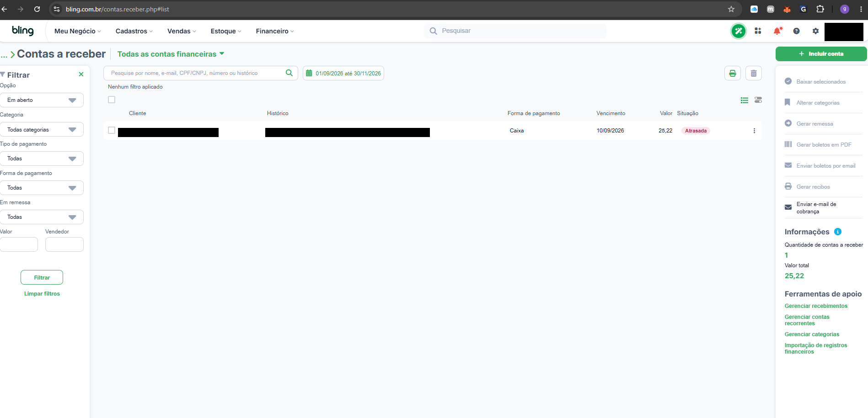This screenshot has width=868, height=418.
Task: Tick the select-all checkbox above the table
Action: pyautogui.click(x=112, y=100)
